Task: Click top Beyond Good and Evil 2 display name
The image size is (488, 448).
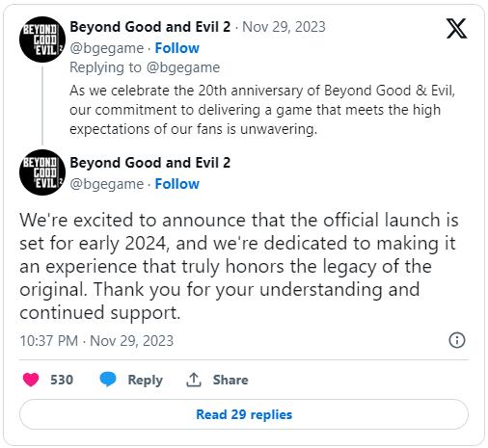Action: point(150,27)
